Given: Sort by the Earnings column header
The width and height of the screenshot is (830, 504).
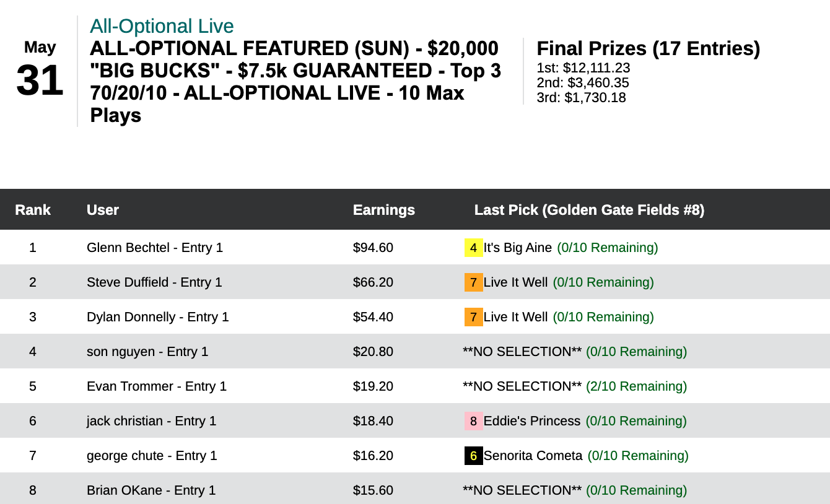Looking at the screenshot, I should 384,210.
